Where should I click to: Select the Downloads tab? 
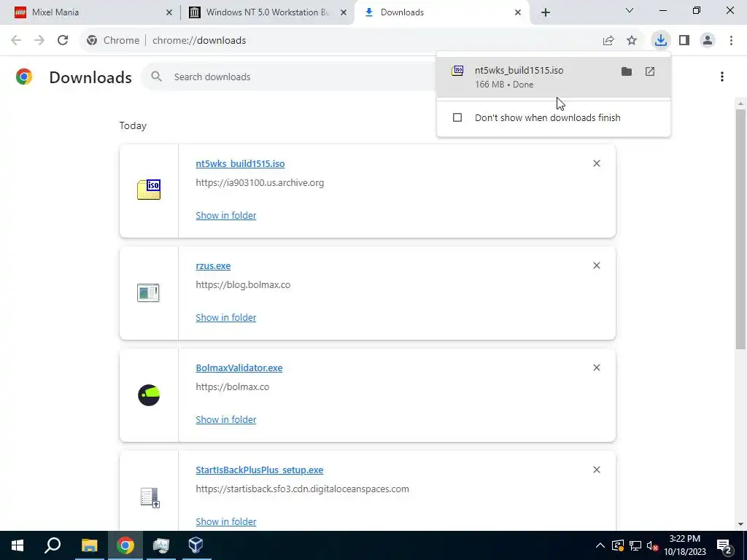pyautogui.click(x=441, y=12)
